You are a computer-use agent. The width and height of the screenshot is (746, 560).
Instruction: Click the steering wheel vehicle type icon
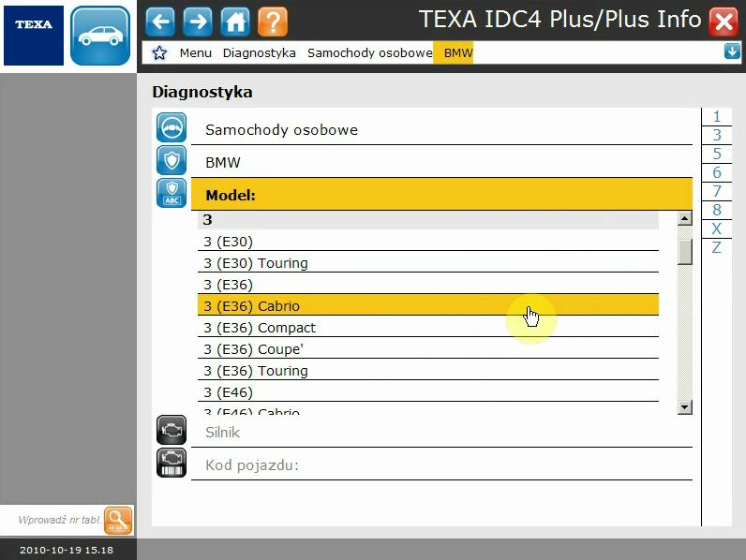point(172,128)
